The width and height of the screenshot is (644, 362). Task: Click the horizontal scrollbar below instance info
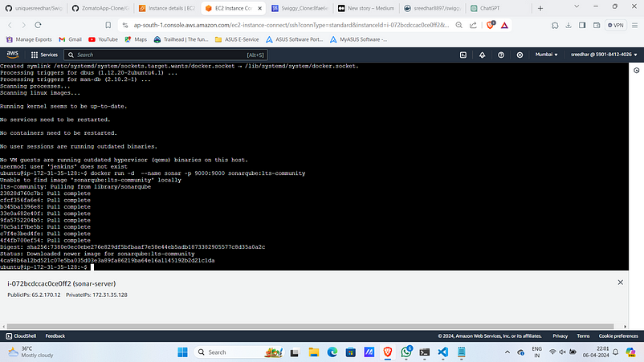pos(311,327)
